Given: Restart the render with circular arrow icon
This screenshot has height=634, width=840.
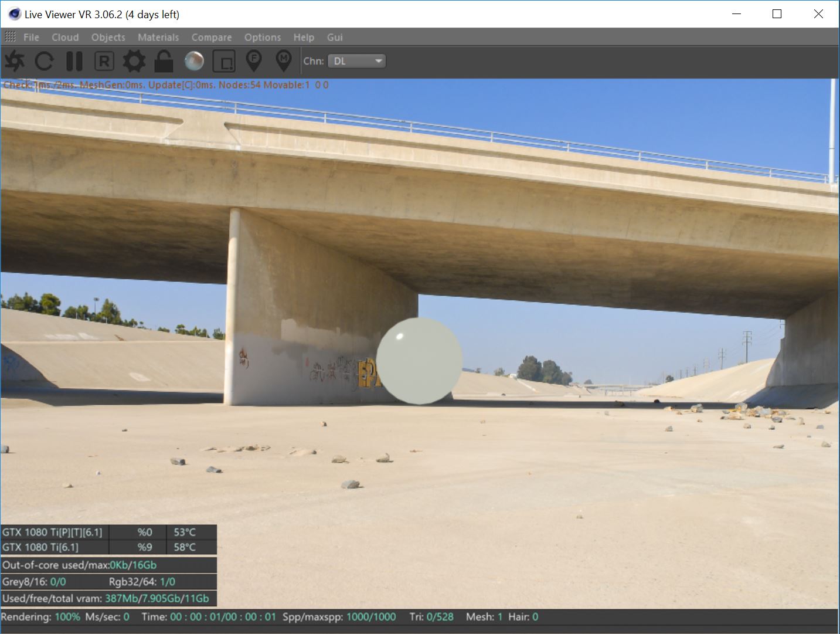Looking at the screenshot, I should point(45,61).
